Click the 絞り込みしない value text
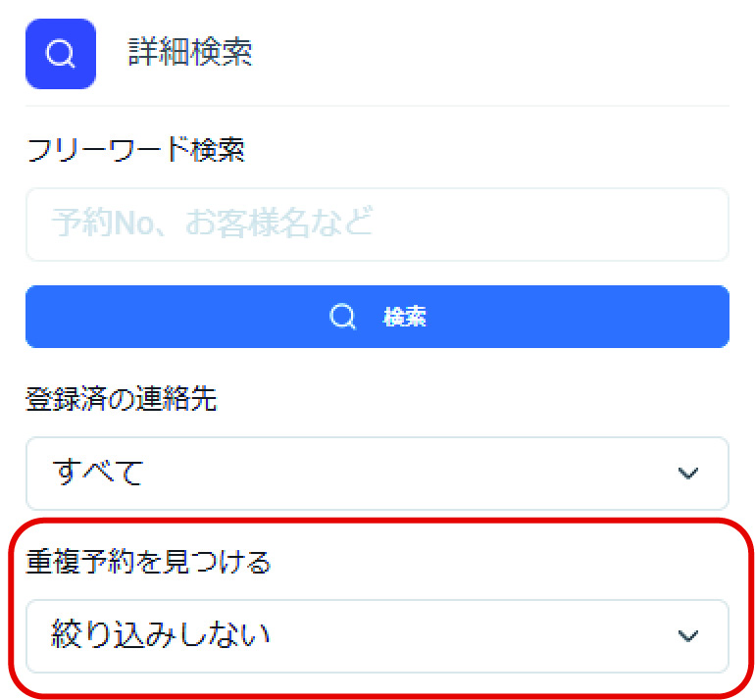Image resolution: width=755 pixels, height=700 pixels. (x=161, y=636)
